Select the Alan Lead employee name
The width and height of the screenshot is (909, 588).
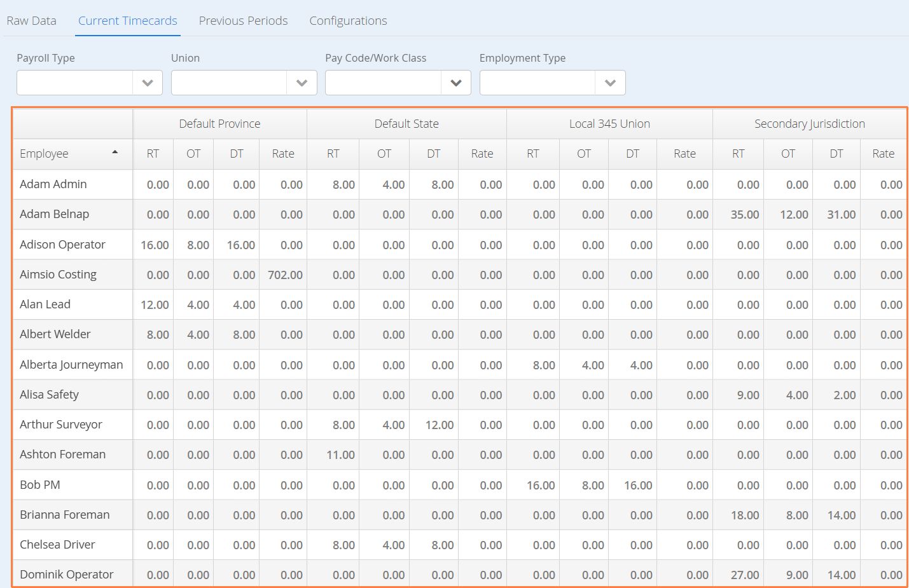pyautogui.click(x=45, y=304)
